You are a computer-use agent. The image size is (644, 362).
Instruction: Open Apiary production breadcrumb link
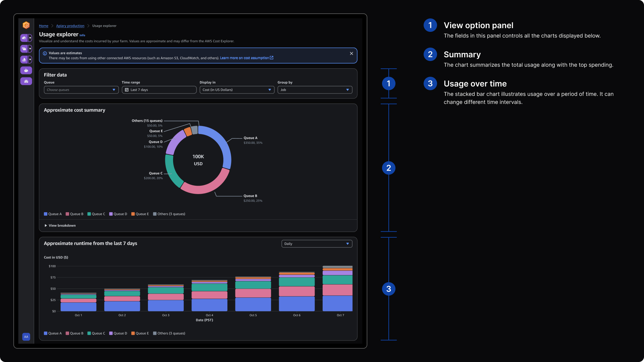pos(70,26)
